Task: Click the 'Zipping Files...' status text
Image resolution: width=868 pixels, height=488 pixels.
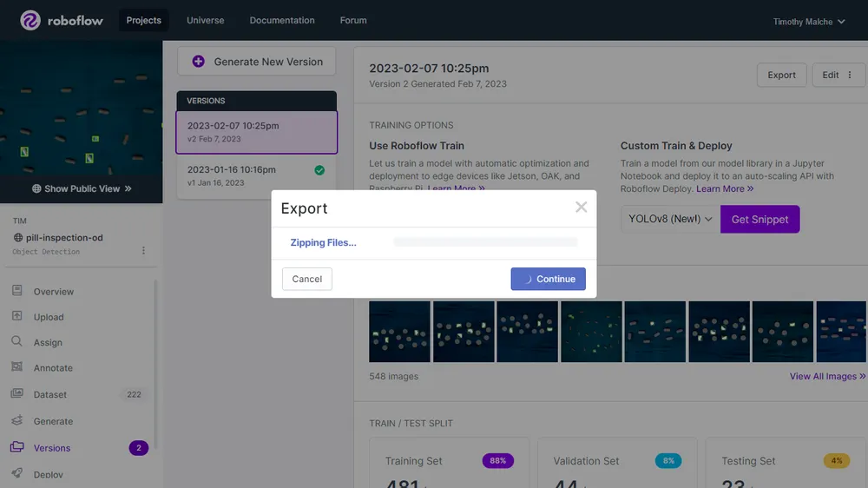Action: tap(323, 242)
